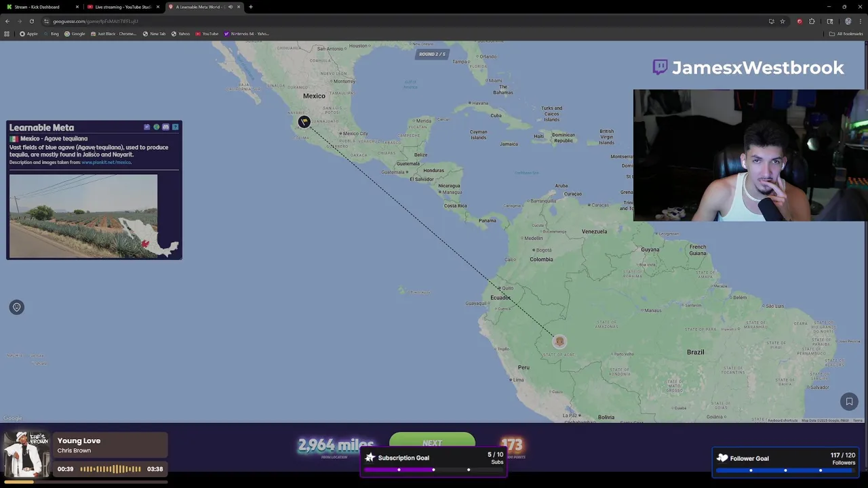Image resolution: width=868 pixels, height=488 pixels.
Task: Click the Chris Brown album art thumbnail
Action: pos(26,454)
